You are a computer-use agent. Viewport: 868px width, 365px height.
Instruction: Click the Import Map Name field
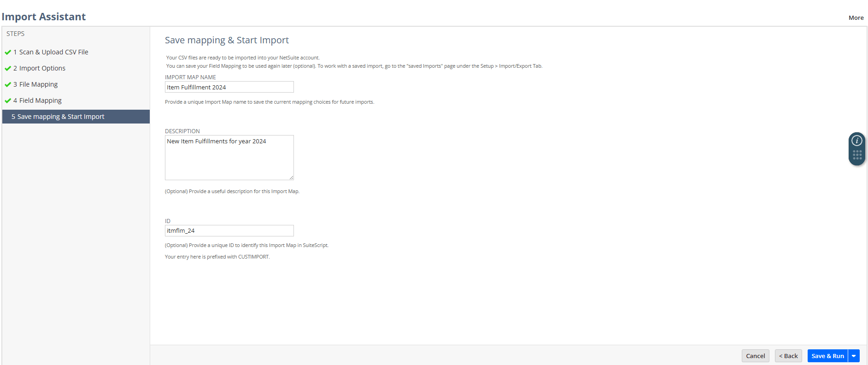229,87
